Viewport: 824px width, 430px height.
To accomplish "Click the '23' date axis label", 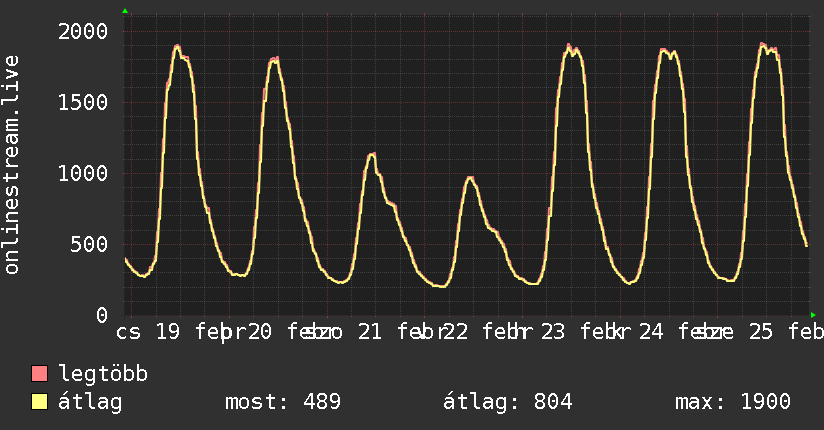I will pos(553,332).
